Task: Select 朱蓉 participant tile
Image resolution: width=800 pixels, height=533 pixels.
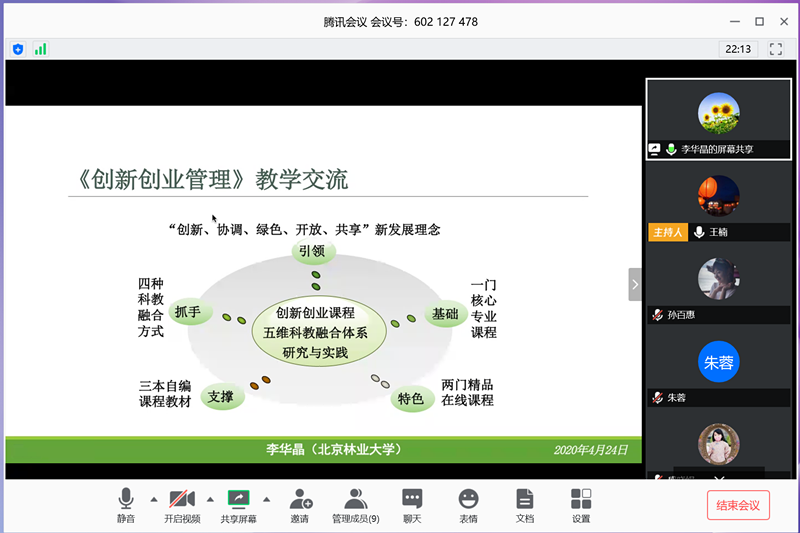Action: click(x=718, y=372)
